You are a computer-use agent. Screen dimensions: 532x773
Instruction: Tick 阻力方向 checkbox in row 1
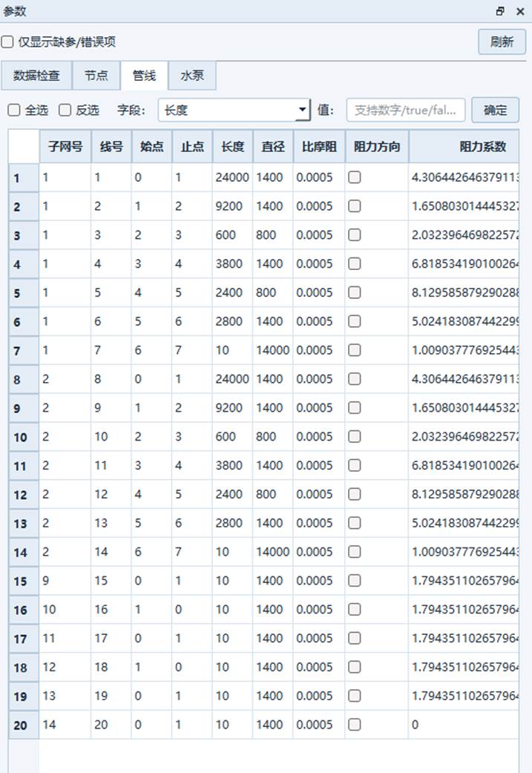pos(355,177)
